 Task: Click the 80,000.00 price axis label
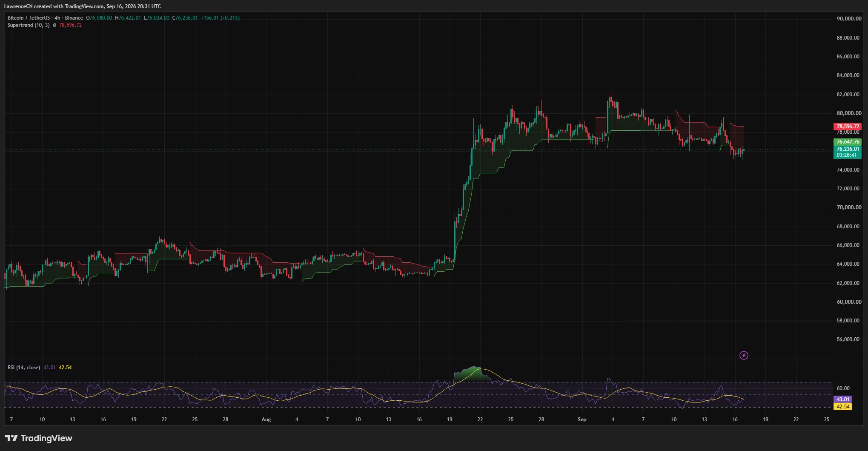click(x=849, y=113)
